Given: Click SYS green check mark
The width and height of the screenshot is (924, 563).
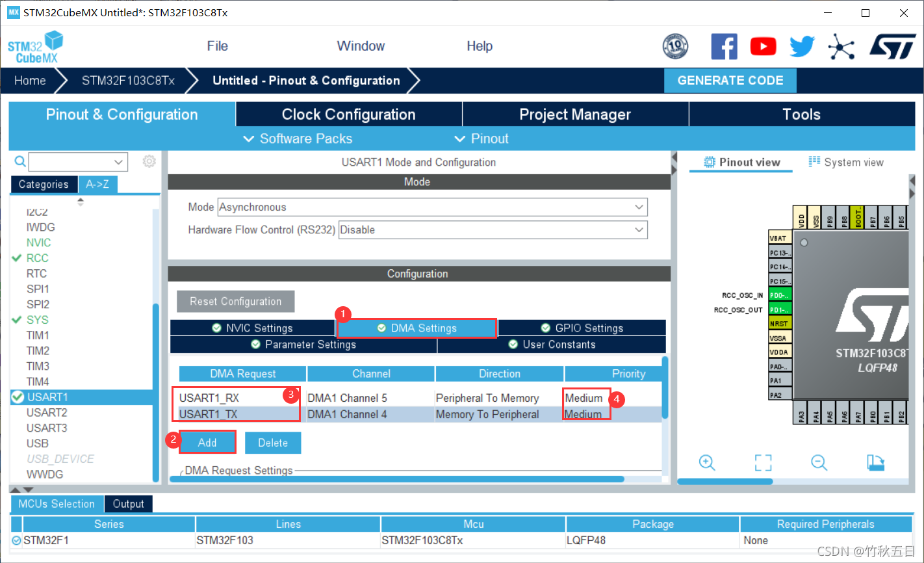Looking at the screenshot, I should point(17,320).
